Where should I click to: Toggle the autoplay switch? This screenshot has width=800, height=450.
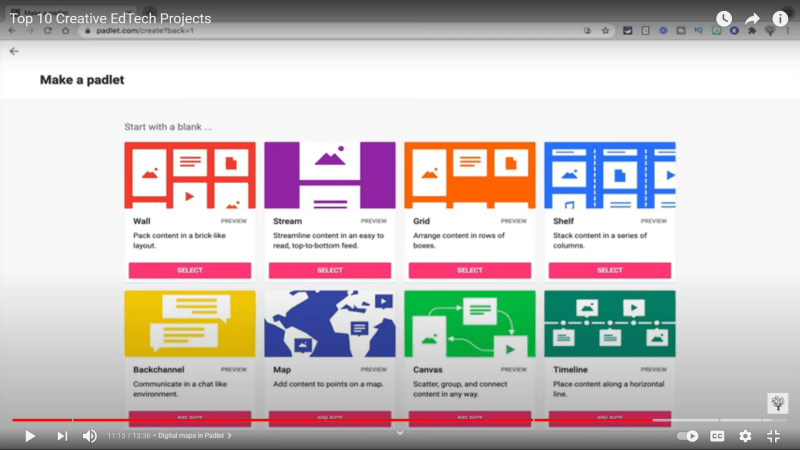[x=688, y=436]
